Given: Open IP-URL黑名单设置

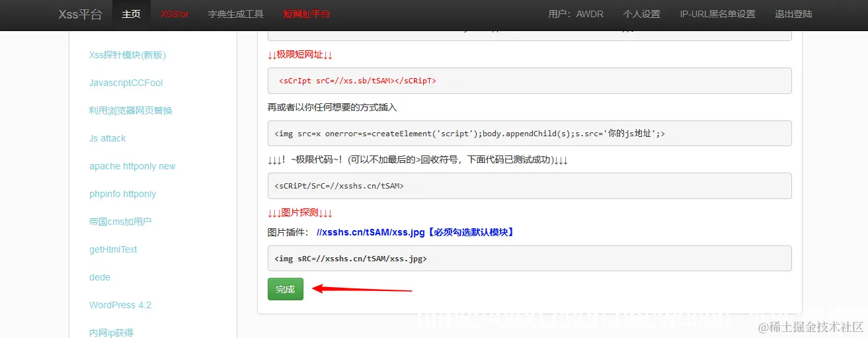Looking at the screenshot, I should tap(717, 14).
